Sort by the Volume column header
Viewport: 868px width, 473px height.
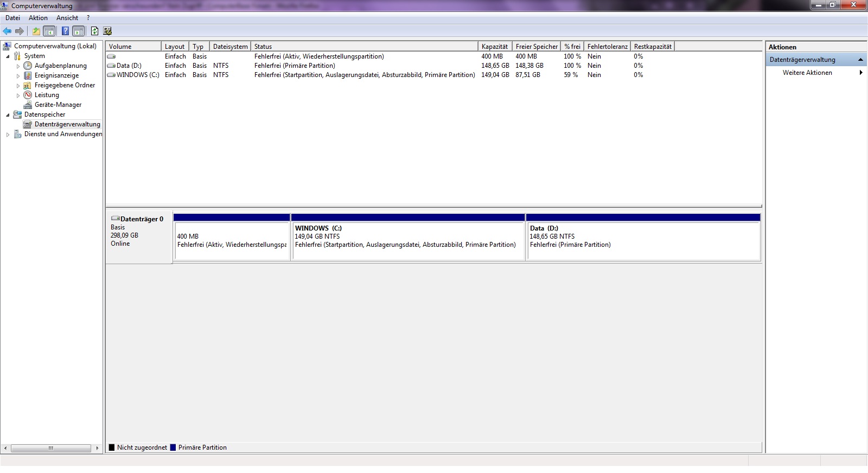tap(133, 47)
